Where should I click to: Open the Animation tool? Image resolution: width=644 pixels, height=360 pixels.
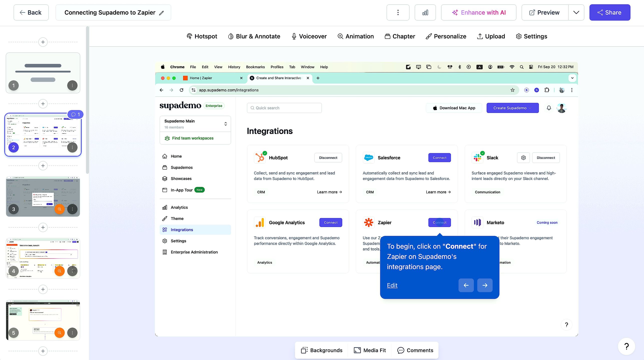(x=356, y=36)
